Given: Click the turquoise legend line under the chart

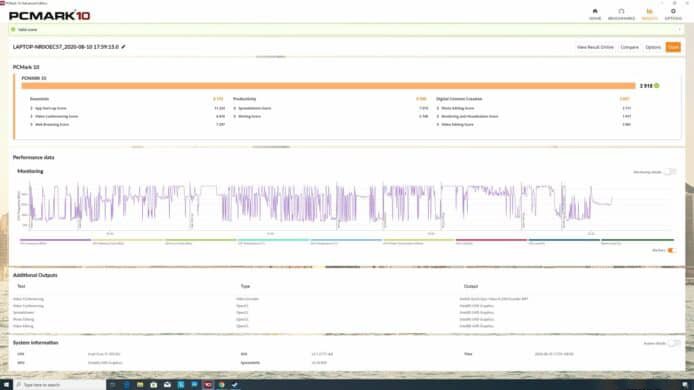Looking at the screenshot, I should [x=273, y=240].
